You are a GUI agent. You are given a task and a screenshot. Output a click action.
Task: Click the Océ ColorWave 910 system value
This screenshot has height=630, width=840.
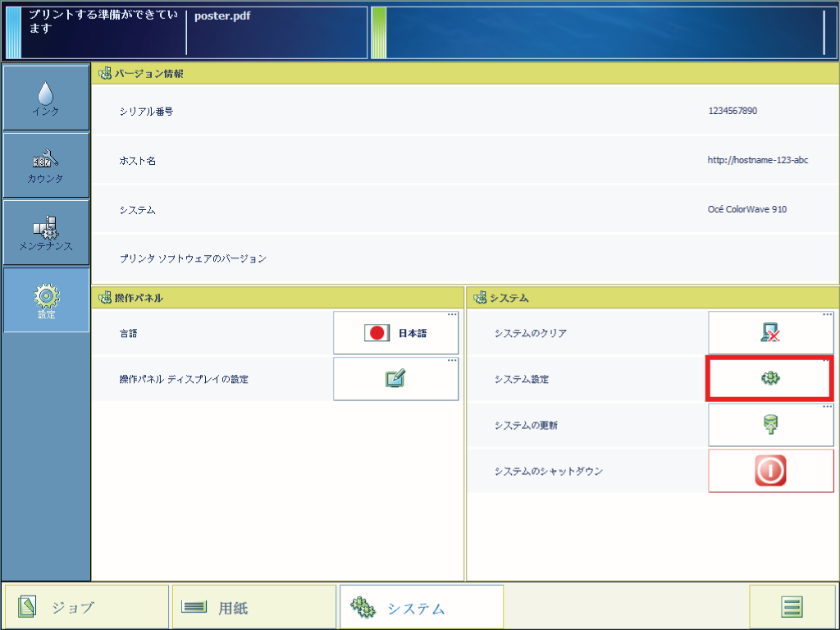click(x=746, y=209)
